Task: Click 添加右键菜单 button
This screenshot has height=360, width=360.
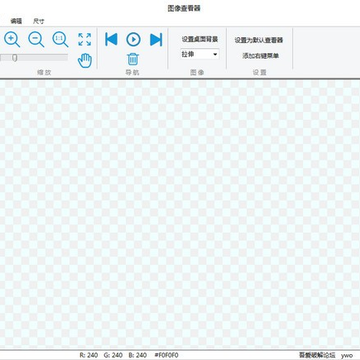Action: (x=261, y=56)
